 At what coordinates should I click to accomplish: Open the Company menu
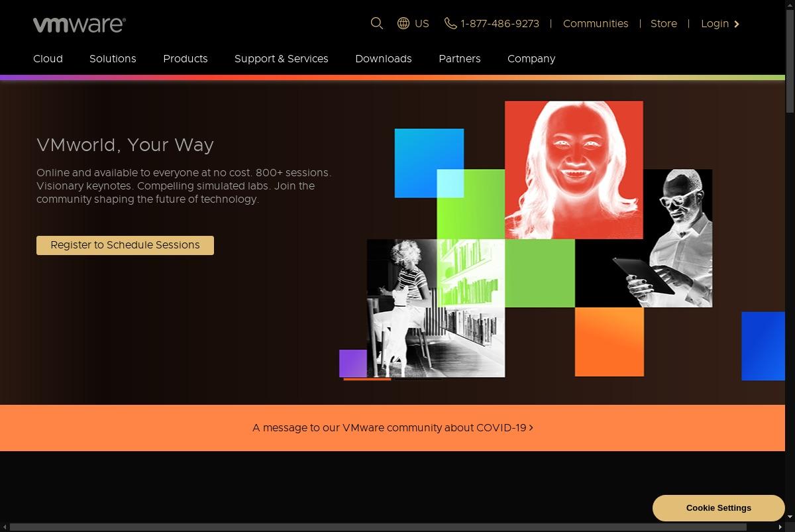531,58
